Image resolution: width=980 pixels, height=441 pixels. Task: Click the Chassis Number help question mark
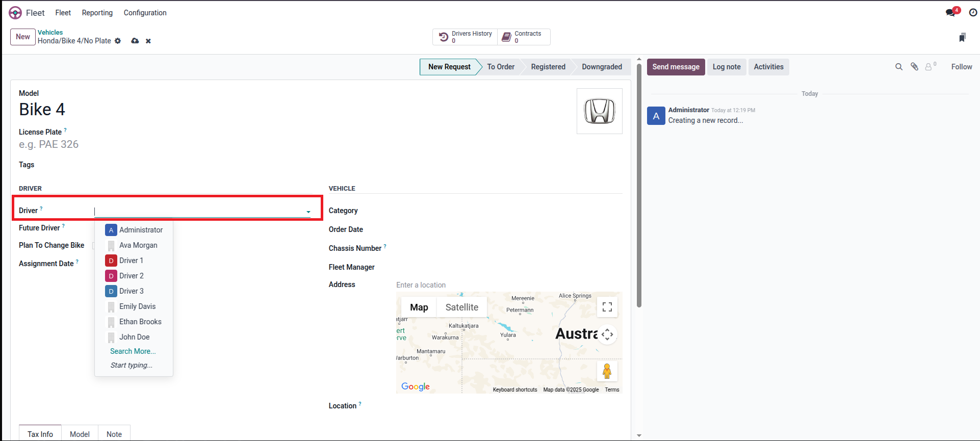385,246
